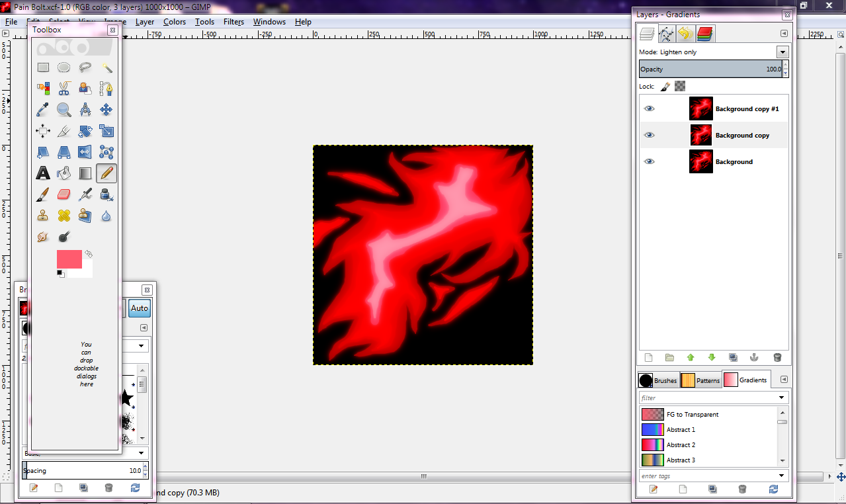Select the Bucket Fill tool
Viewport: 846px width, 504px height.
64,173
